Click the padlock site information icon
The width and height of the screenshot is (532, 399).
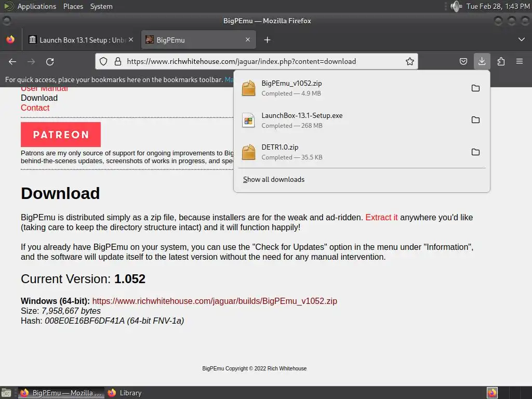(118, 61)
